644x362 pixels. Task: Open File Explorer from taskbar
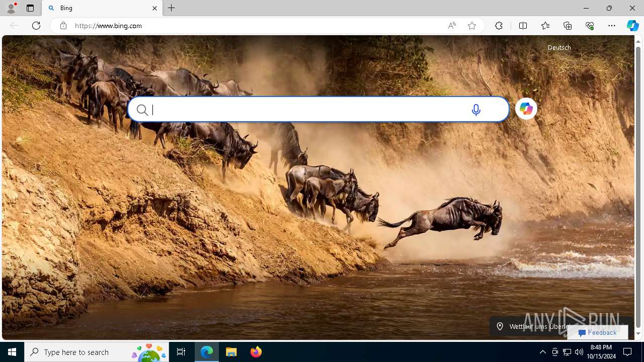(x=231, y=352)
